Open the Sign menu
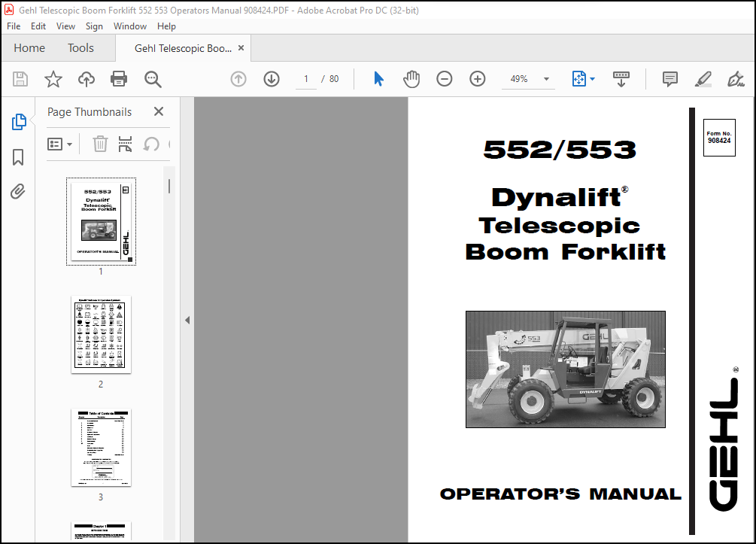 (x=94, y=26)
